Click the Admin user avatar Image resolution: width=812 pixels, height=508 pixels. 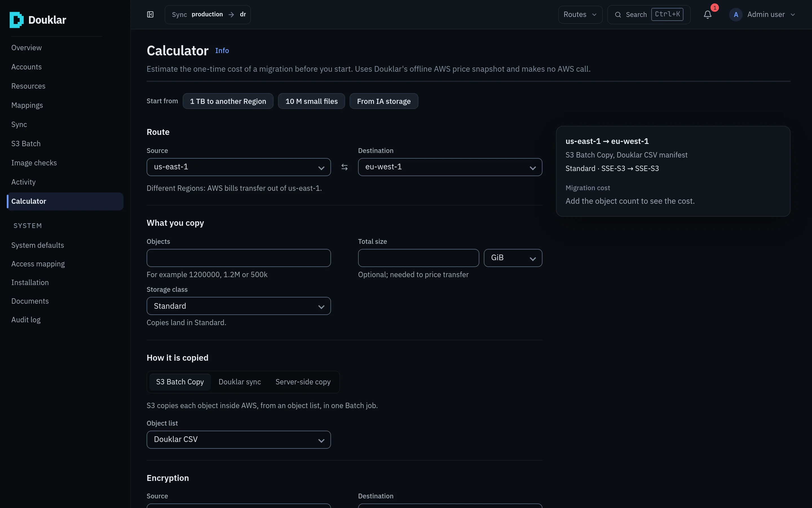tap(736, 14)
